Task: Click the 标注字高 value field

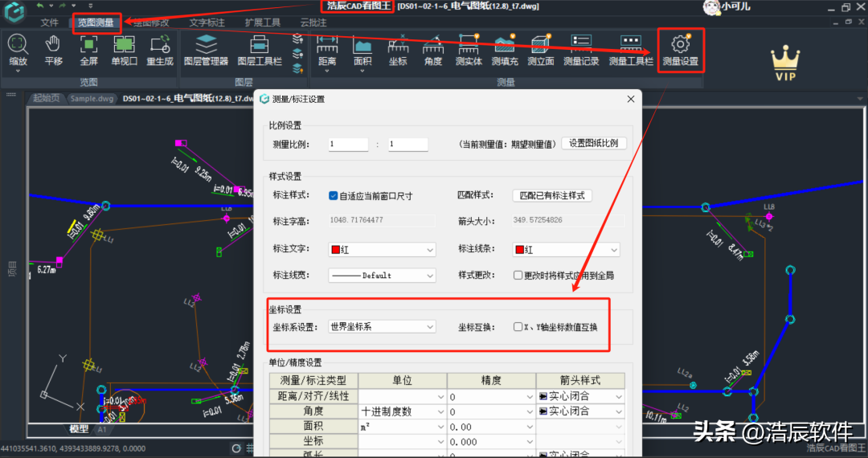Action: point(382,220)
